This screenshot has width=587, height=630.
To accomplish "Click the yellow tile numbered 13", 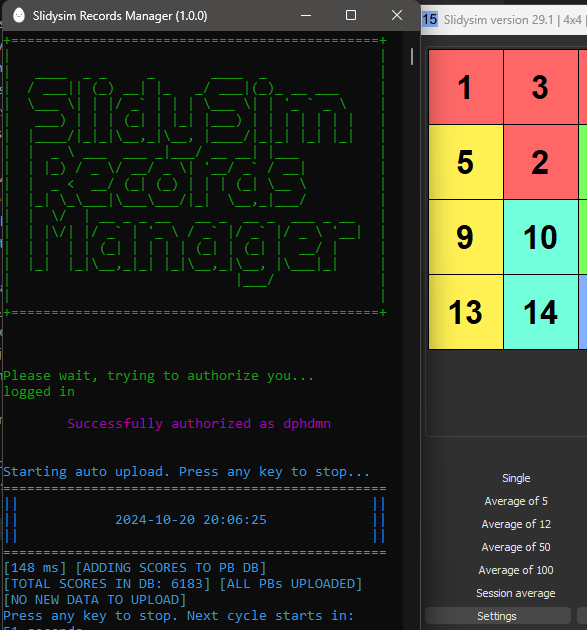I will 466,312.
